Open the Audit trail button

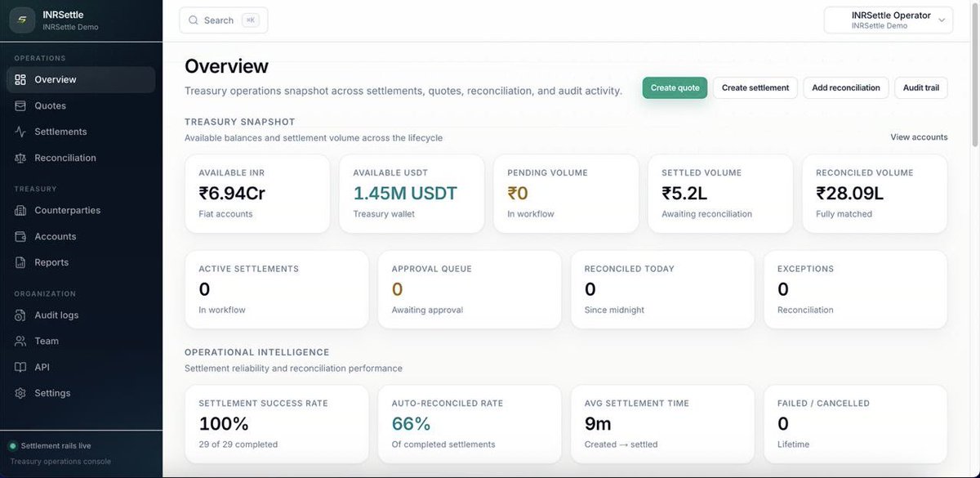[x=921, y=87]
